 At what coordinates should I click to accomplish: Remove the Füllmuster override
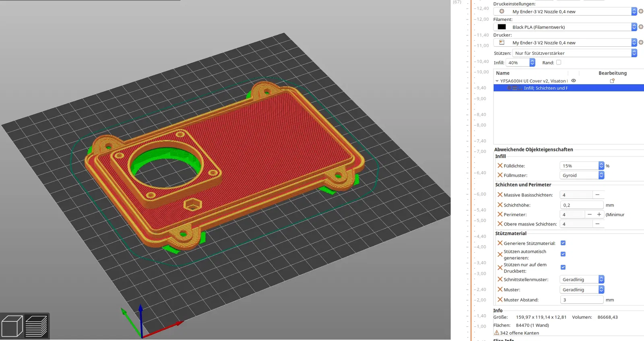pyautogui.click(x=500, y=175)
